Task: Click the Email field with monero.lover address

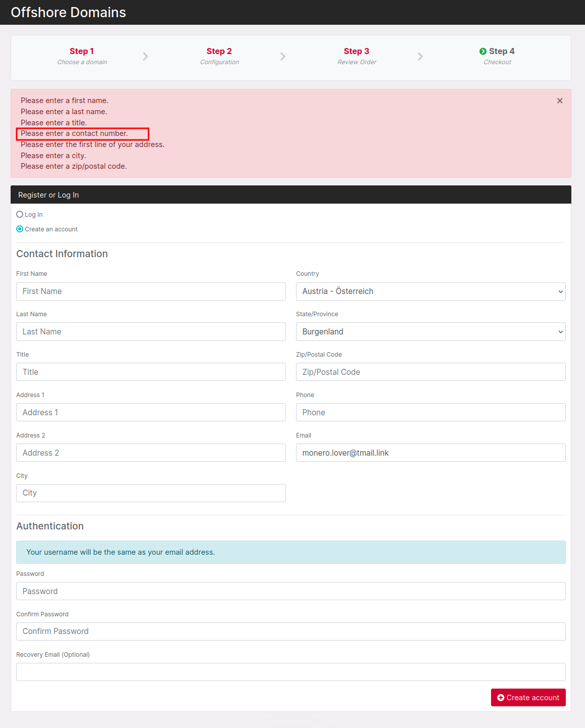Action: (430, 453)
